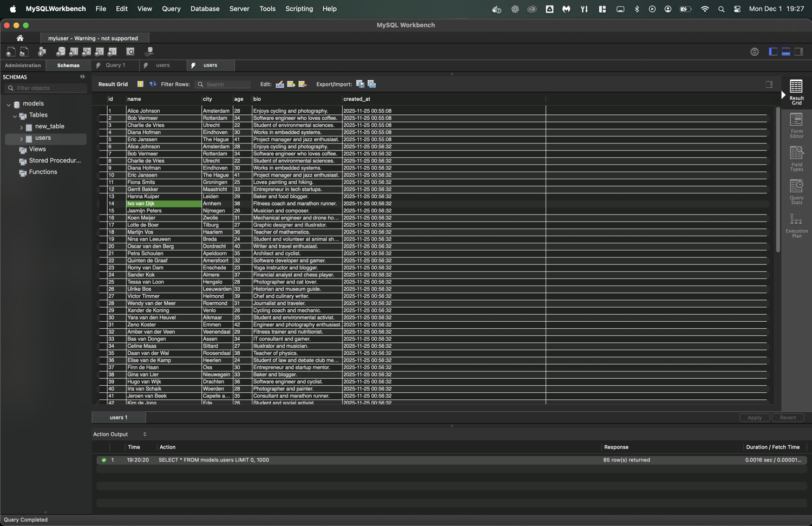Toggle the bottom output panel

pyautogui.click(x=786, y=51)
